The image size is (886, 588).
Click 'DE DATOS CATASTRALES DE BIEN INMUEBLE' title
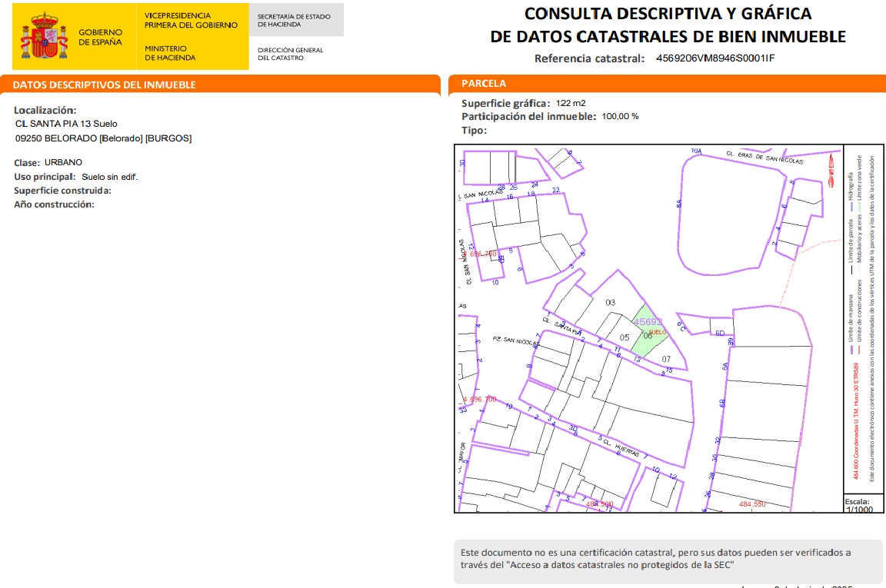pyautogui.click(x=668, y=37)
